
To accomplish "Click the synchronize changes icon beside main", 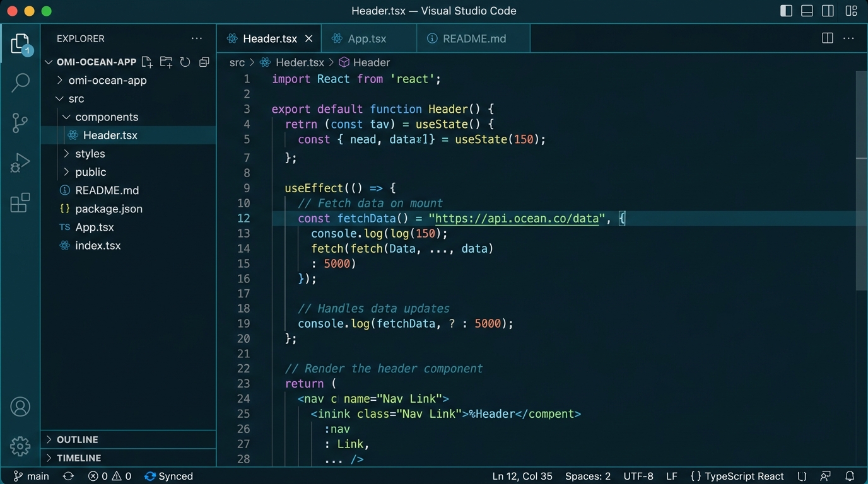I will pos(68,476).
